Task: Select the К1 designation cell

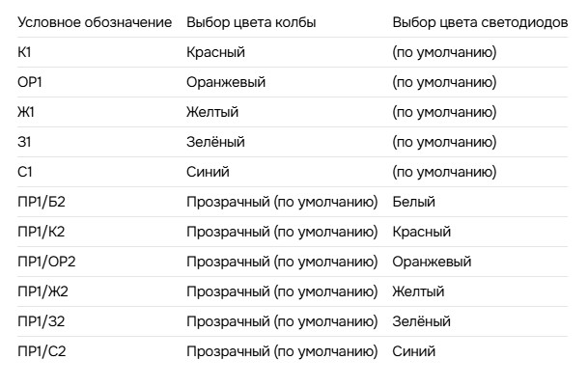Action: coord(24,52)
